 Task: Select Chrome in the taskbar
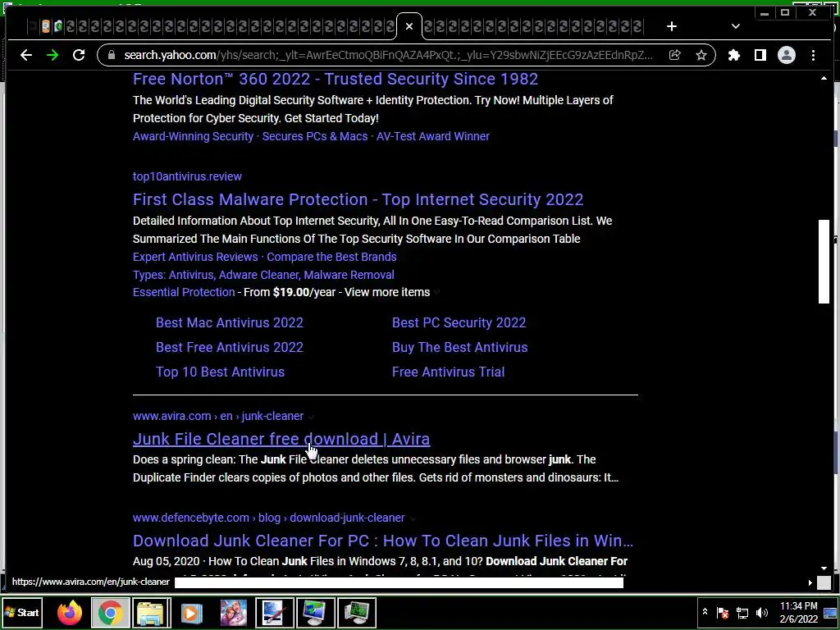(111, 613)
